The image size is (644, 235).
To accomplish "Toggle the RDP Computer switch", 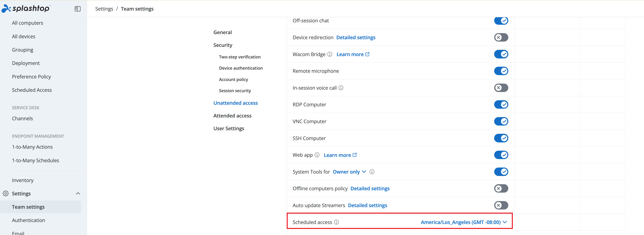I will 501,105.
